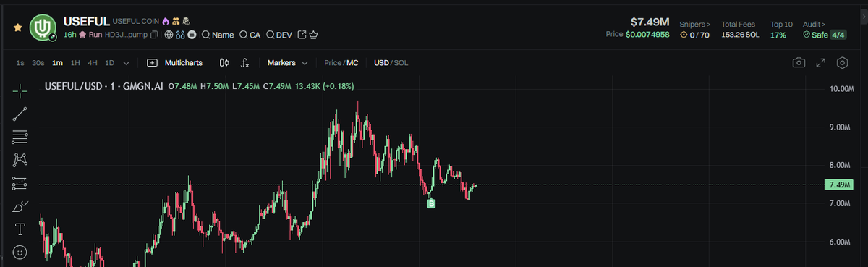Take a chart snapshot with camera icon
The image size is (868, 267).
(x=799, y=63)
